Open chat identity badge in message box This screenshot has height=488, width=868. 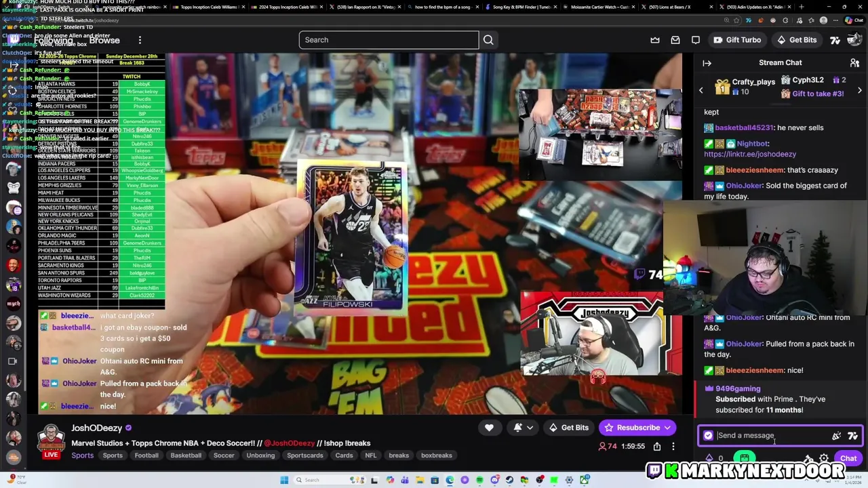[708, 436]
